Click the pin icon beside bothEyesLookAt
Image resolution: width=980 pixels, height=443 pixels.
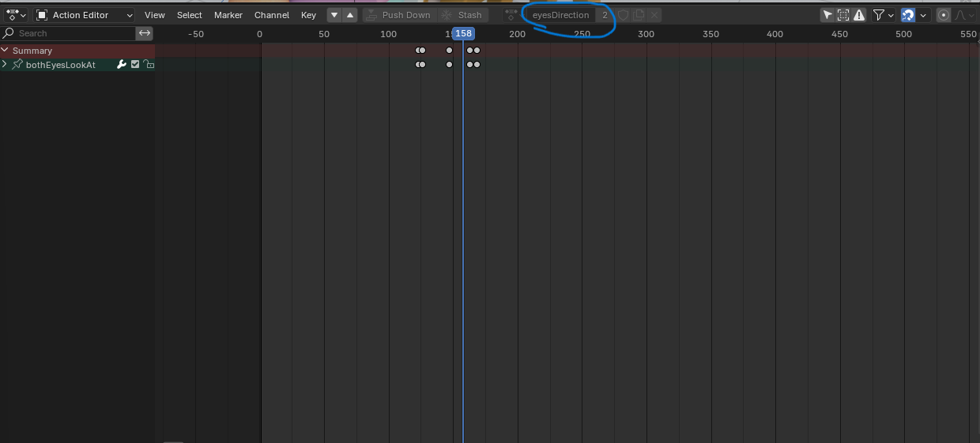pyautogui.click(x=17, y=65)
